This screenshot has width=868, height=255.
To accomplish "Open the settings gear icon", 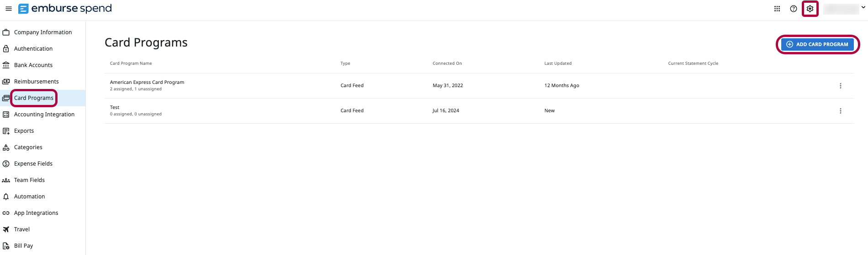I will [x=810, y=9].
